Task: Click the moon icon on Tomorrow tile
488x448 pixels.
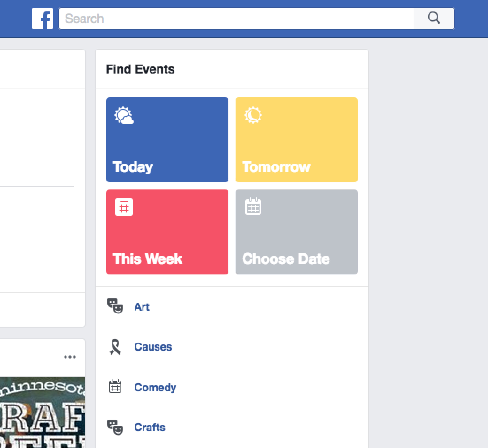Action: point(253,115)
